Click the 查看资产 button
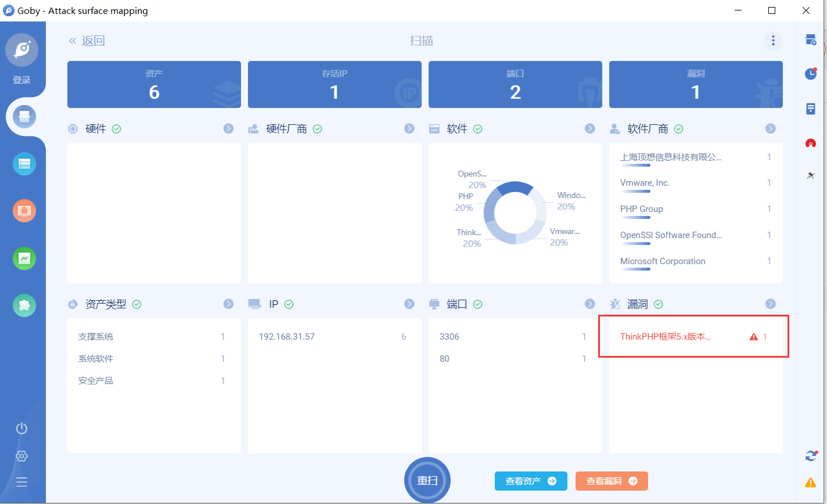This screenshot has height=504, width=827. coord(531,481)
